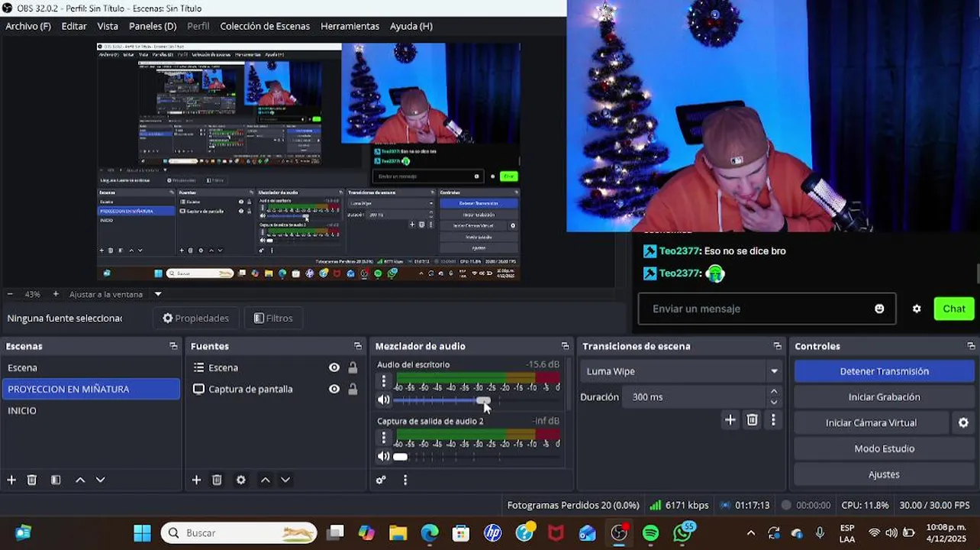Open options dots for Audio del escritorio
The height and width of the screenshot is (550, 980).
[x=384, y=381]
